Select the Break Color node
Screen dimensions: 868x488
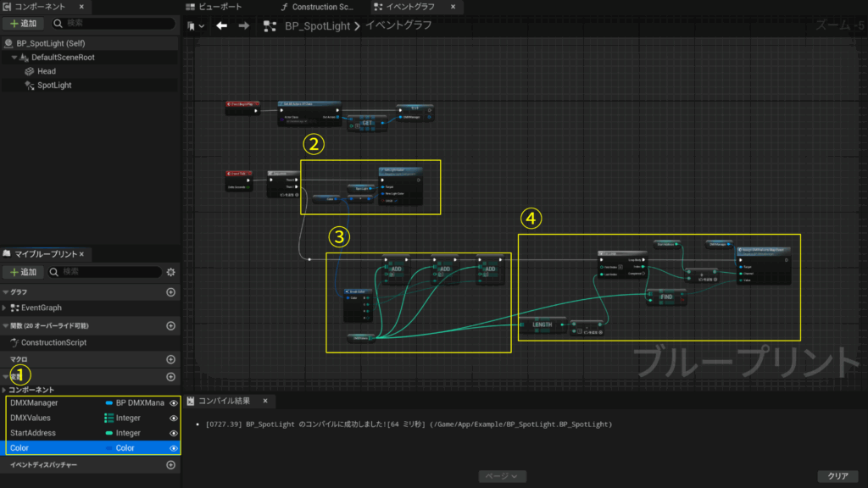click(358, 305)
